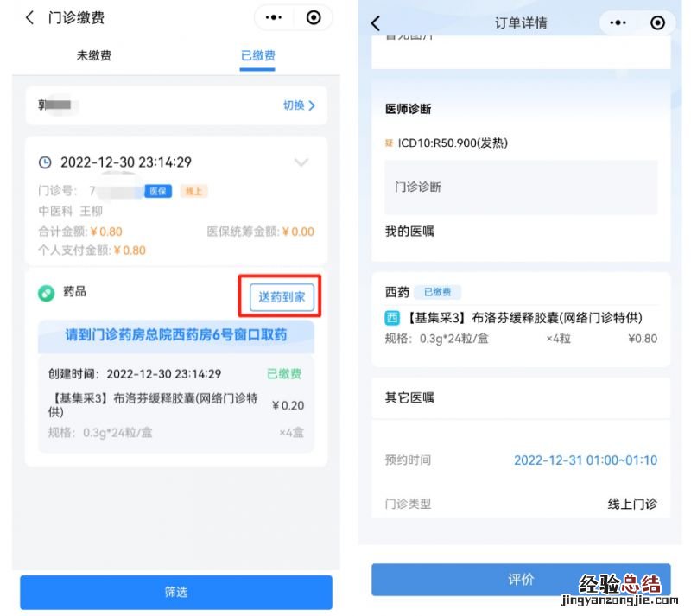The height and width of the screenshot is (616, 691).
Task: Tap the orange 线上 tag
Action: pos(193,191)
